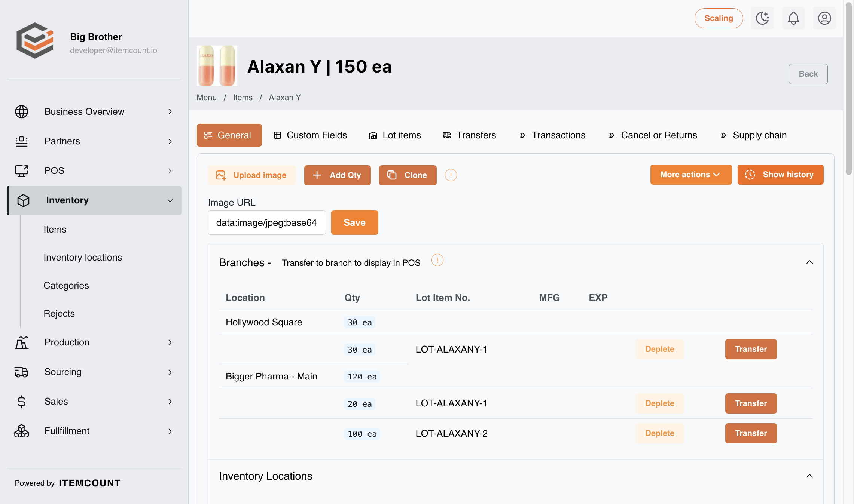Collapse the Branches section
Viewport: 854px width, 504px height.
click(x=809, y=262)
